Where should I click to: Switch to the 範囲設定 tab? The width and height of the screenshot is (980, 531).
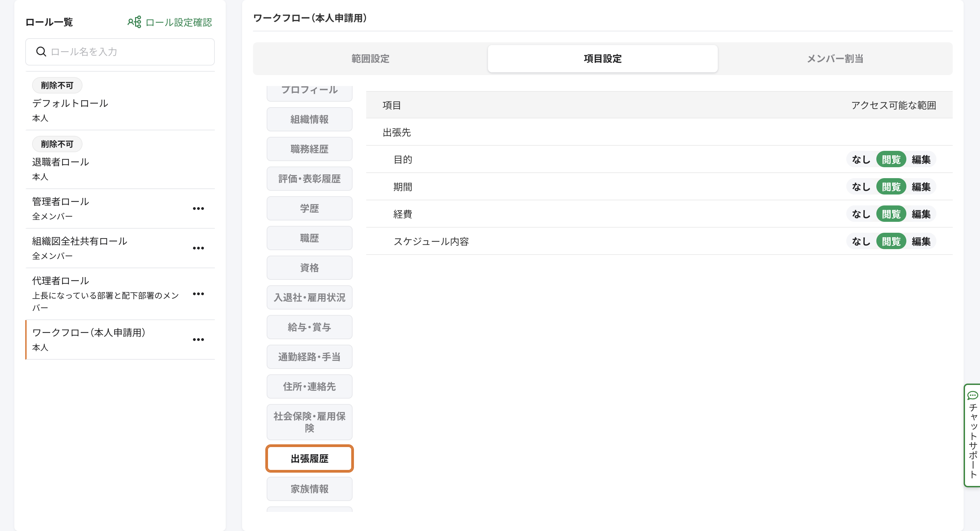click(370, 59)
